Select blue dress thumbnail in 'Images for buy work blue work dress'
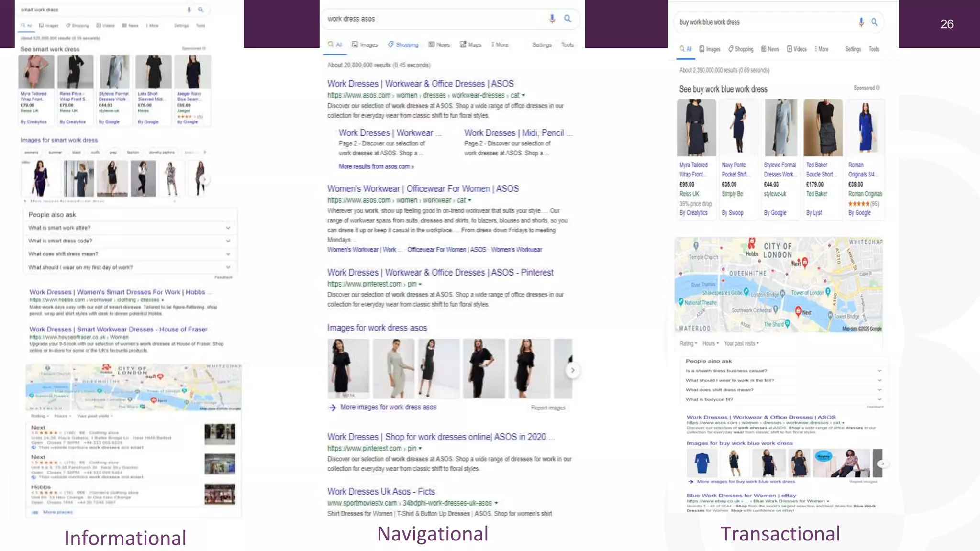Viewport: 980px width, 551px height. coord(702,463)
